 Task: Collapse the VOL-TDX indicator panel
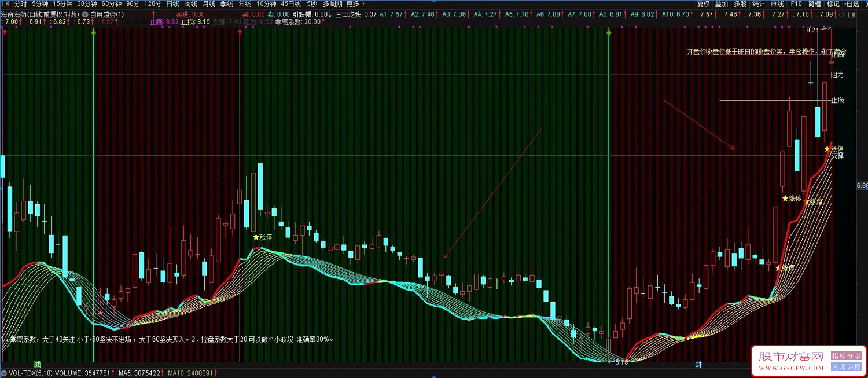tap(4, 373)
